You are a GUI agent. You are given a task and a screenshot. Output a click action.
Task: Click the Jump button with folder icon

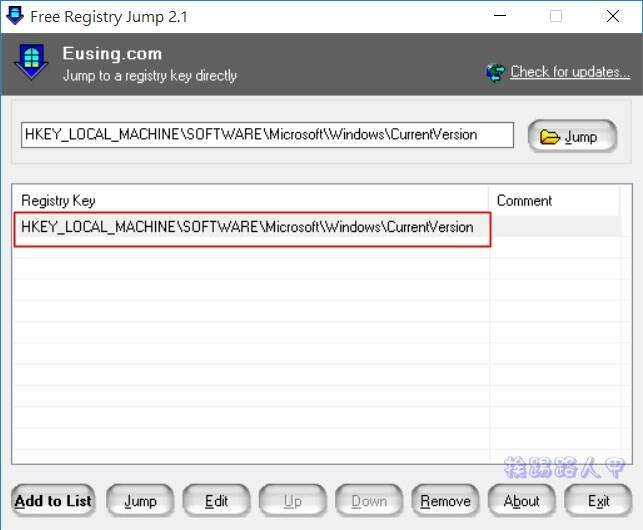tap(572, 136)
